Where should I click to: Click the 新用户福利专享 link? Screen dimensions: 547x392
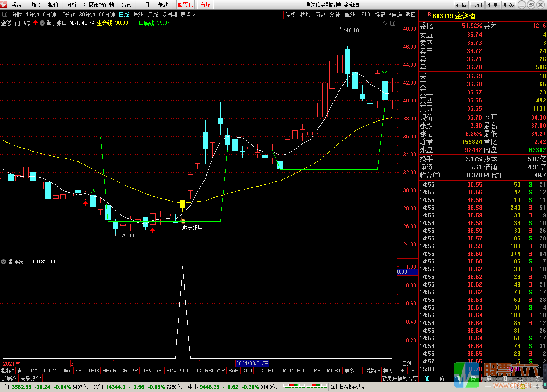coord(400,378)
